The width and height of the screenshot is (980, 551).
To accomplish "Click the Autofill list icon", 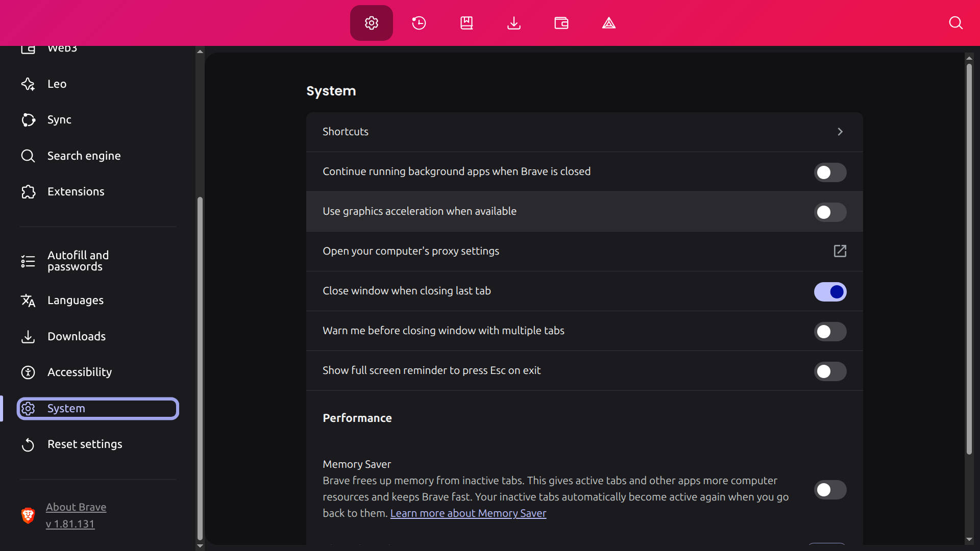I will coord(28,261).
